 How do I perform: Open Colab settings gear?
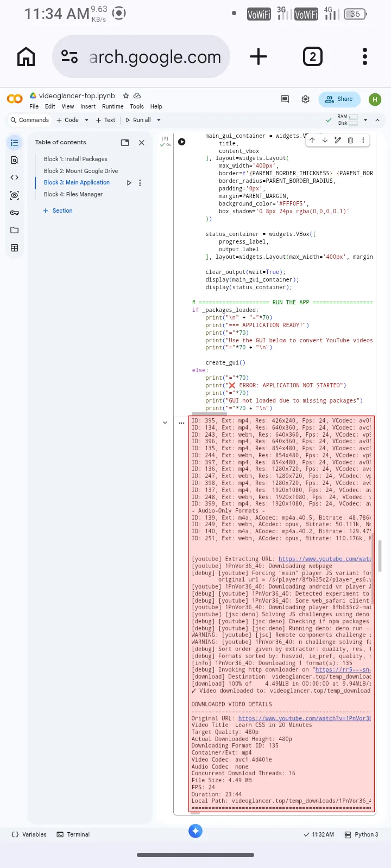pyautogui.click(x=306, y=99)
